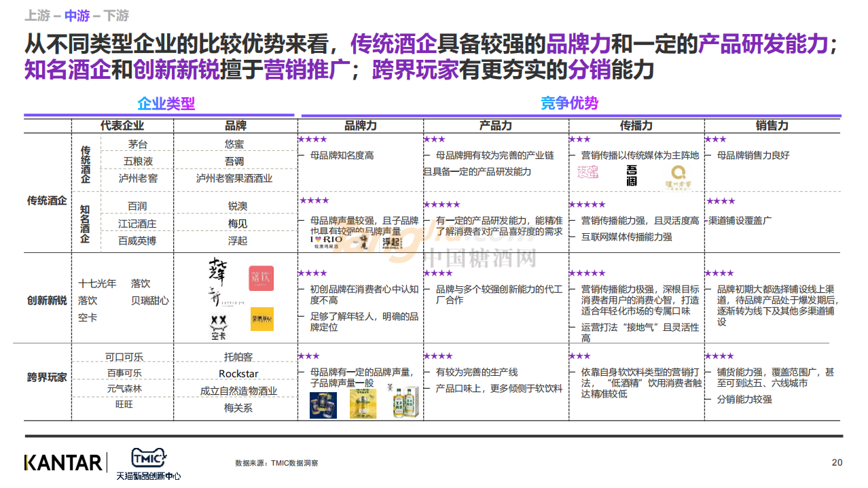
Task: Click the 浮起 brand logo
Action: (391, 243)
